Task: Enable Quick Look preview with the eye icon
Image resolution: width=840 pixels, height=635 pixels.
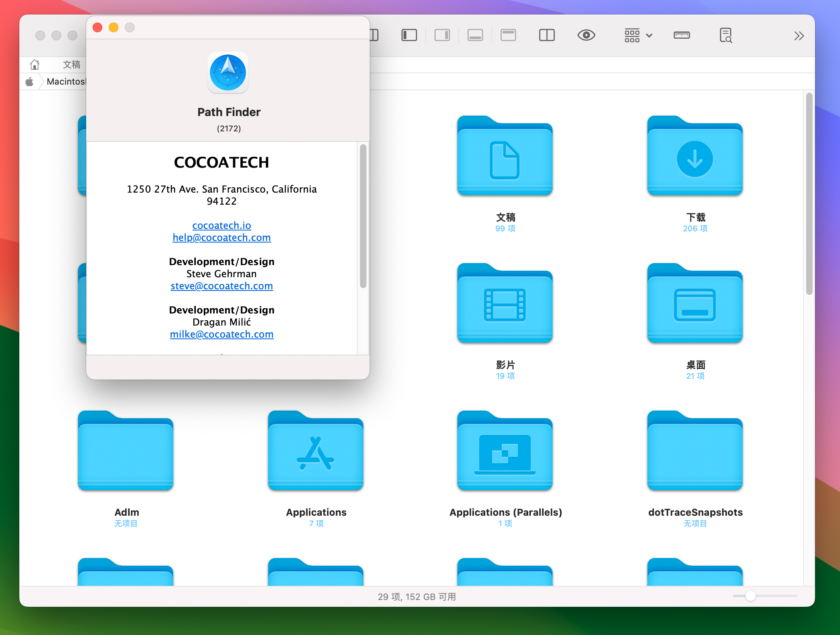Action: point(586,35)
